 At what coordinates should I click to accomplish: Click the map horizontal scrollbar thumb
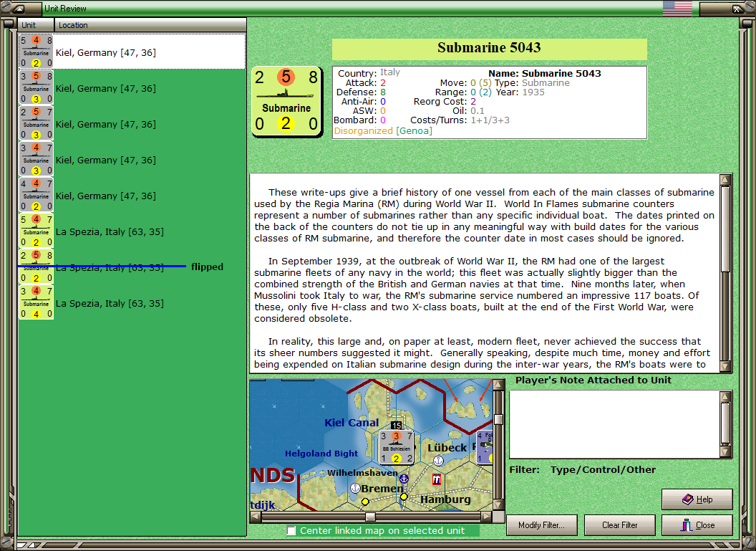(370, 517)
